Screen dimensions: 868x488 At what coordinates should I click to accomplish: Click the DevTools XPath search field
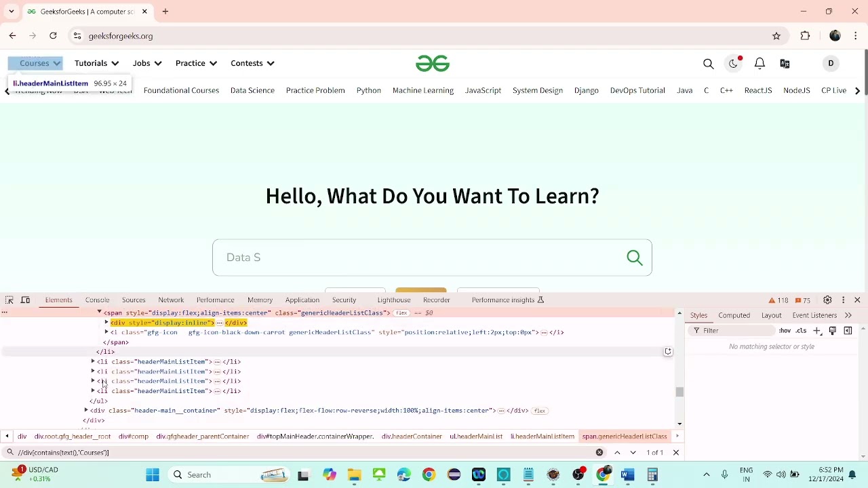pos(304,452)
